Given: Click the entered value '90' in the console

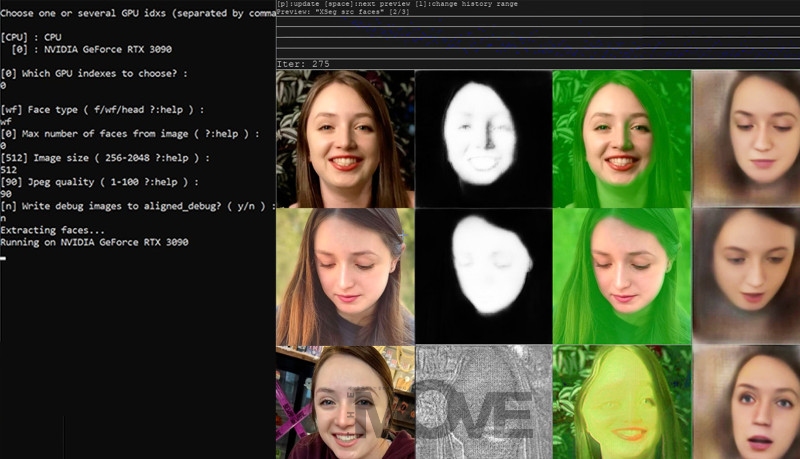Looking at the screenshot, I should [6, 194].
